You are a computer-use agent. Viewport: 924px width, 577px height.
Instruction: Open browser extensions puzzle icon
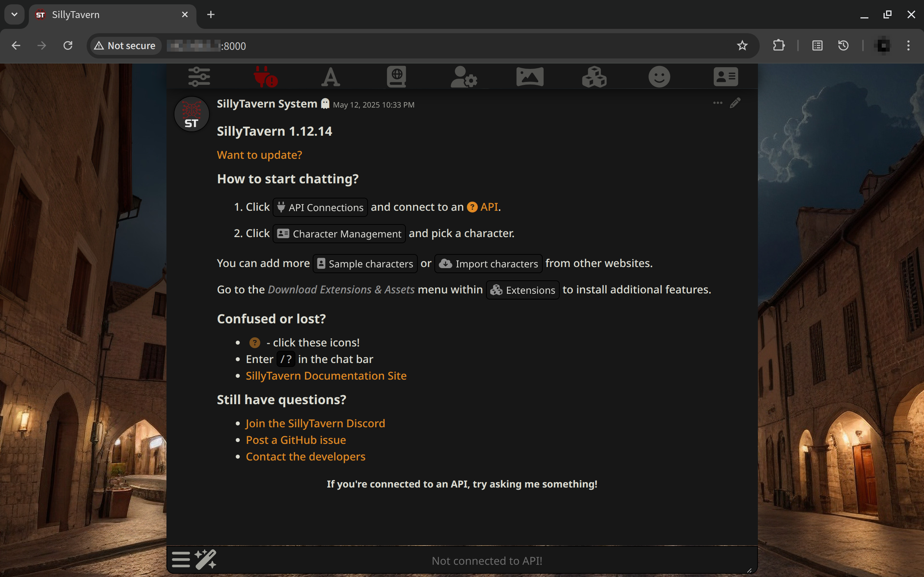[778, 46]
